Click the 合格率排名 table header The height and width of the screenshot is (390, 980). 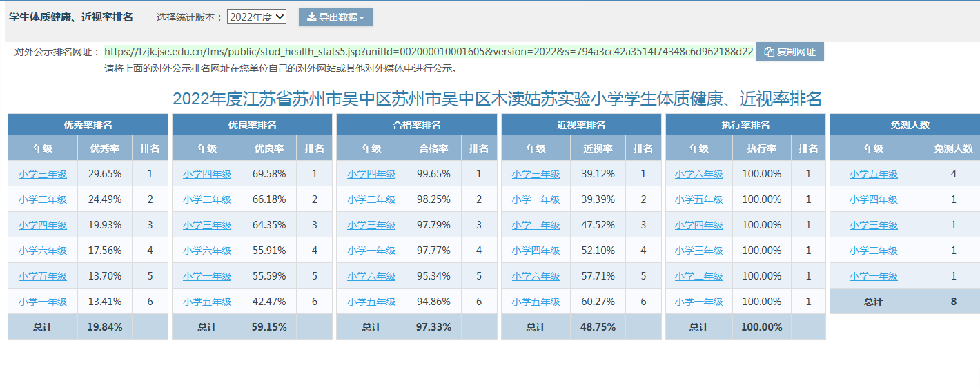tap(417, 125)
